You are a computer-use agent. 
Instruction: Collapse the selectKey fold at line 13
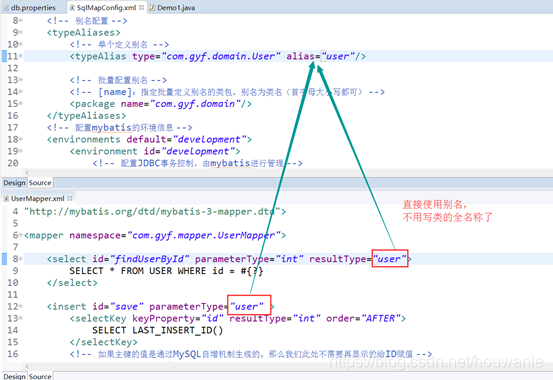[x=21, y=318]
